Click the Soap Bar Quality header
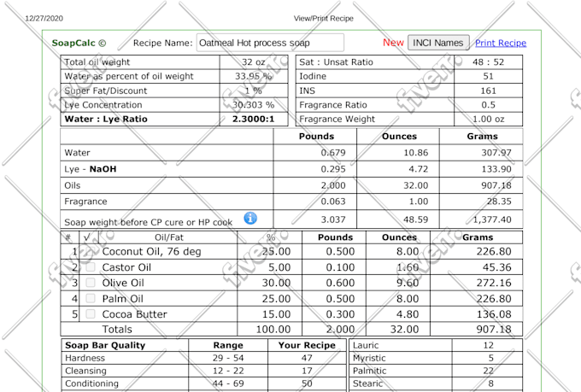 click(x=105, y=345)
